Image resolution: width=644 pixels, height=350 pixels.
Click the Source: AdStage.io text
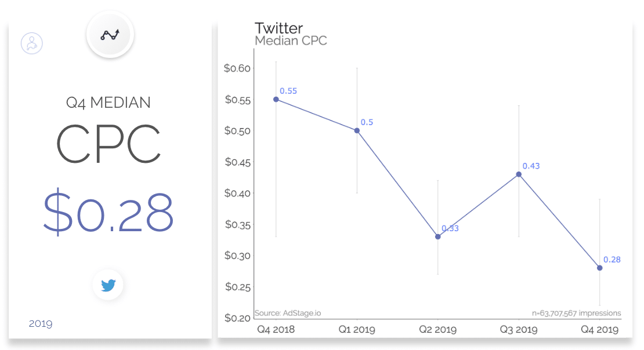pyautogui.click(x=288, y=313)
